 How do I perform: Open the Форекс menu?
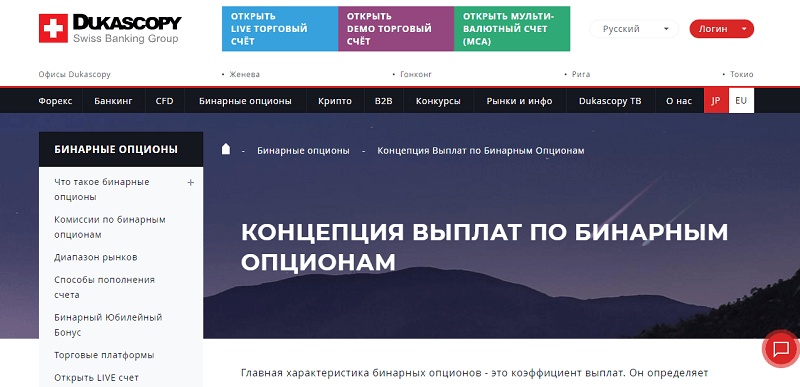(55, 101)
